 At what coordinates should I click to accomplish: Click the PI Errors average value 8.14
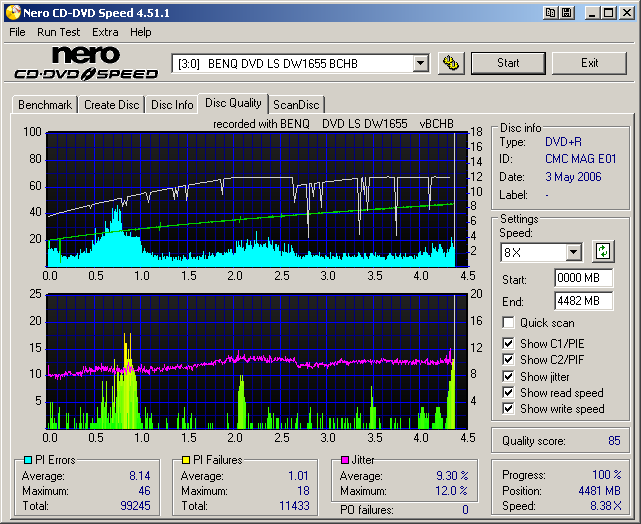tap(140, 476)
